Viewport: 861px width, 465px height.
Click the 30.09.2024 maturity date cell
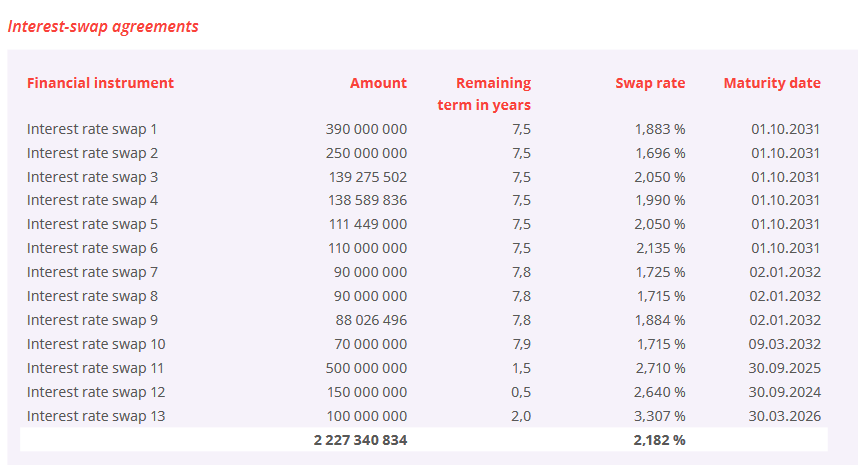(x=785, y=393)
